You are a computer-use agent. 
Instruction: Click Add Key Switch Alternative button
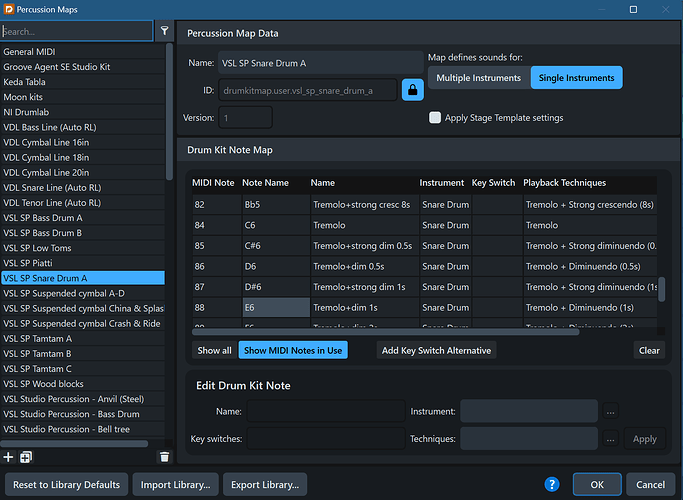436,350
